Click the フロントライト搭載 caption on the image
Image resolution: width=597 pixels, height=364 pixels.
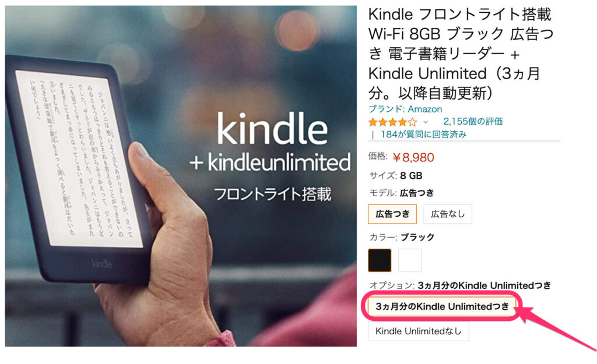[272, 194]
